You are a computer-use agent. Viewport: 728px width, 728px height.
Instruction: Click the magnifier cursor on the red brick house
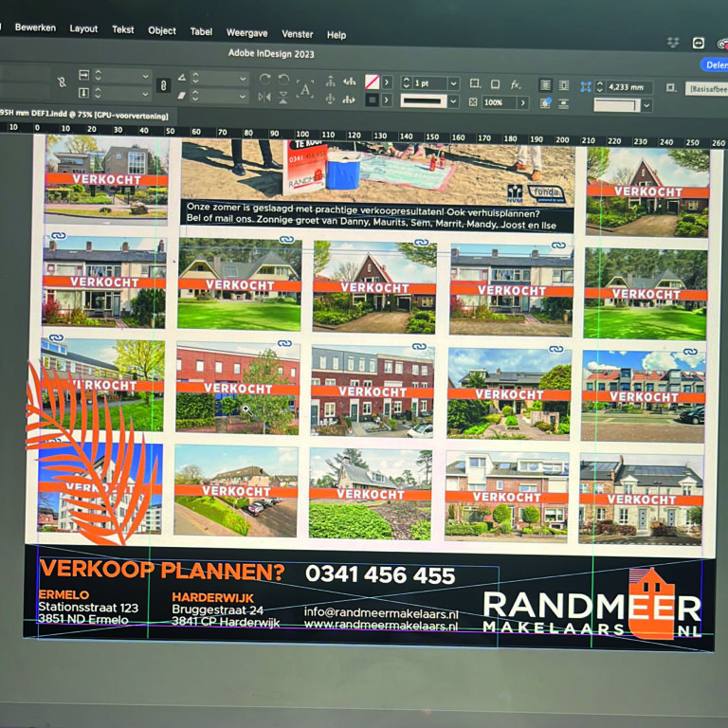[x=247, y=409]
